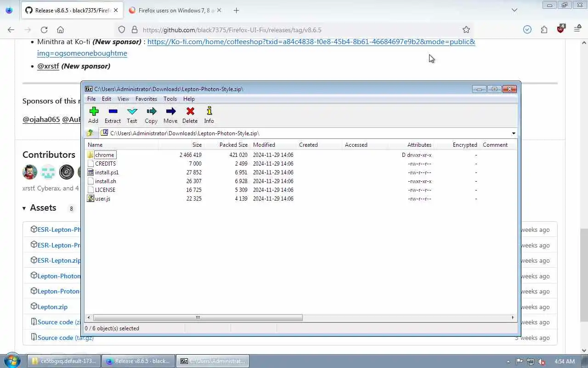
Task: Switch to the Firefox Release taskbar button
Action: pyautogui.click(x=138, y=361)
